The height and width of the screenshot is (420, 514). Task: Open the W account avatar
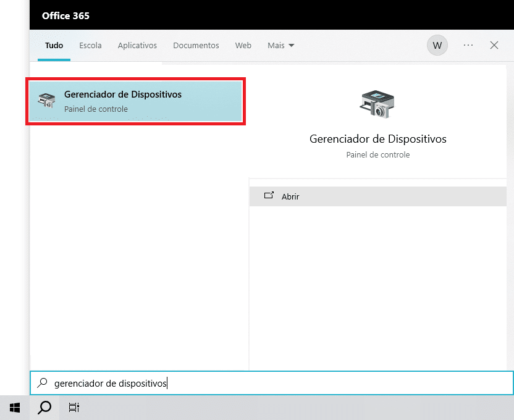click(437, 45)
